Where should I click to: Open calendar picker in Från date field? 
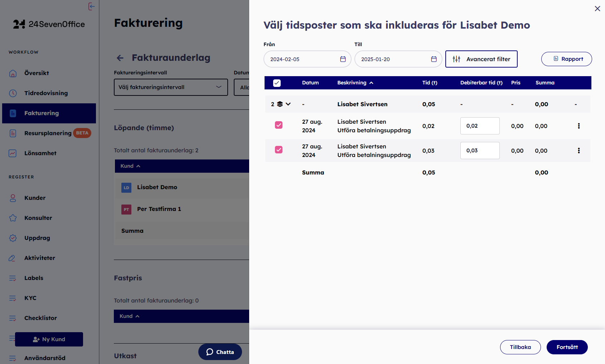point(343,59)
